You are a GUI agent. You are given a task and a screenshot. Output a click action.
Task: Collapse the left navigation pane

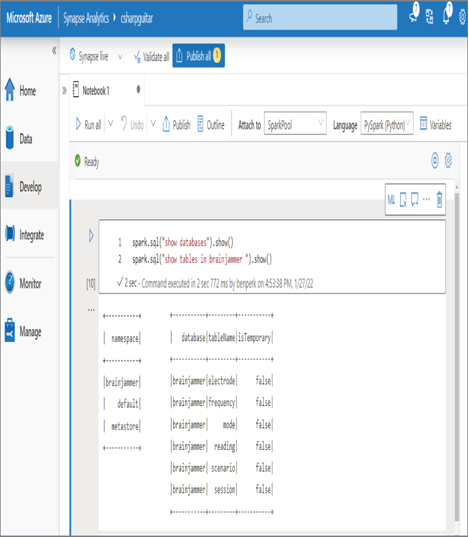coord(54,51)
